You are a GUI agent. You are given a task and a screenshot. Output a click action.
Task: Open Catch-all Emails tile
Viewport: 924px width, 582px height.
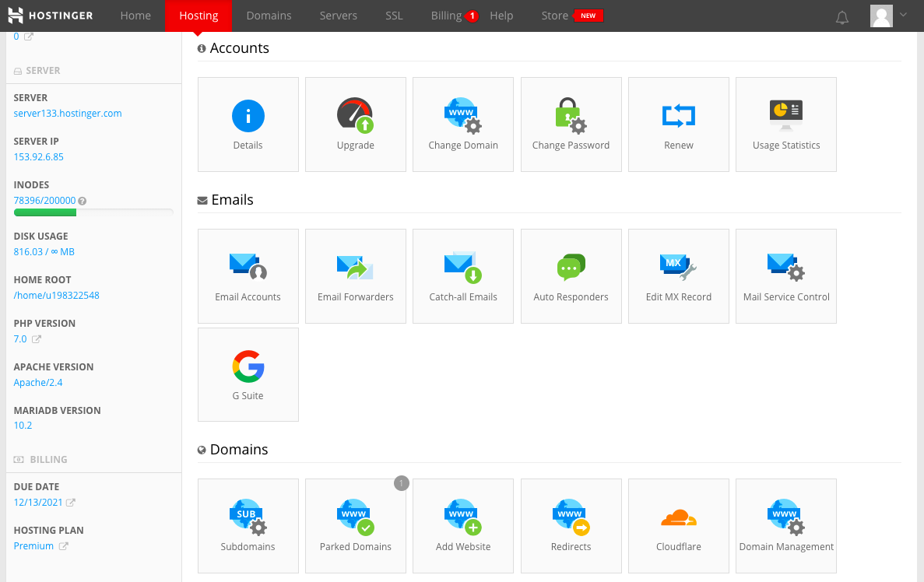[x=463, y=276]
